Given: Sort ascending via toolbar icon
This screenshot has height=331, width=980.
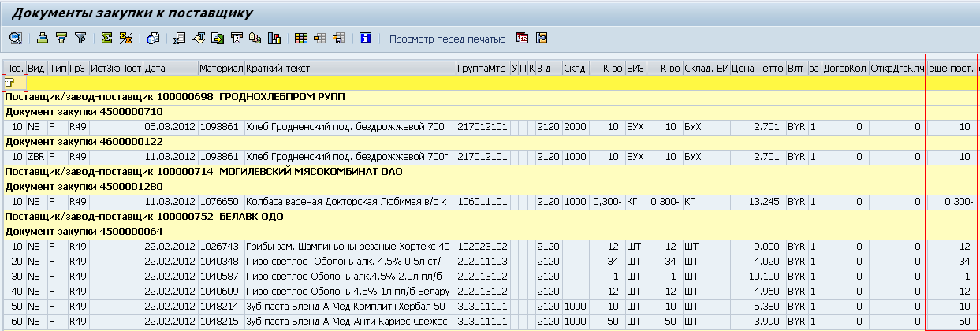Looking at the screenshot, I should [43, 38].
